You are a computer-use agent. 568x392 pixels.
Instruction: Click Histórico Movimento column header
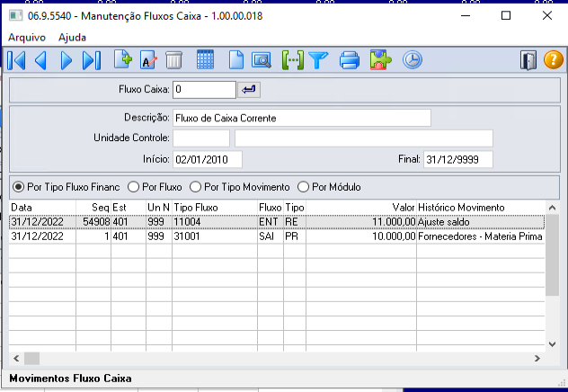point(481,208)
